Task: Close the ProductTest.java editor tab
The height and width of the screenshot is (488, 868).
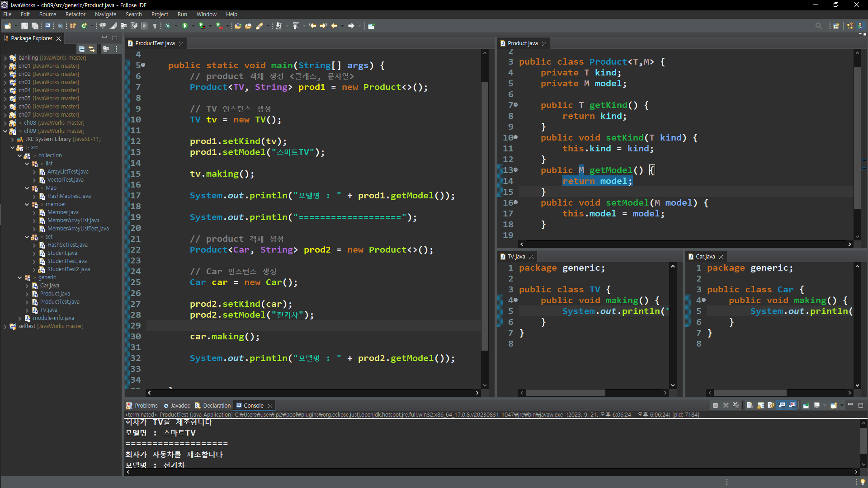Action: (x=181, y=43)
